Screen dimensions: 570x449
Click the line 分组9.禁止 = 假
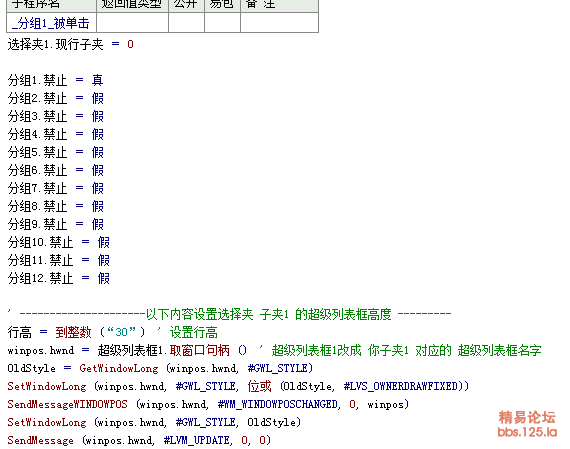(56, 224)
